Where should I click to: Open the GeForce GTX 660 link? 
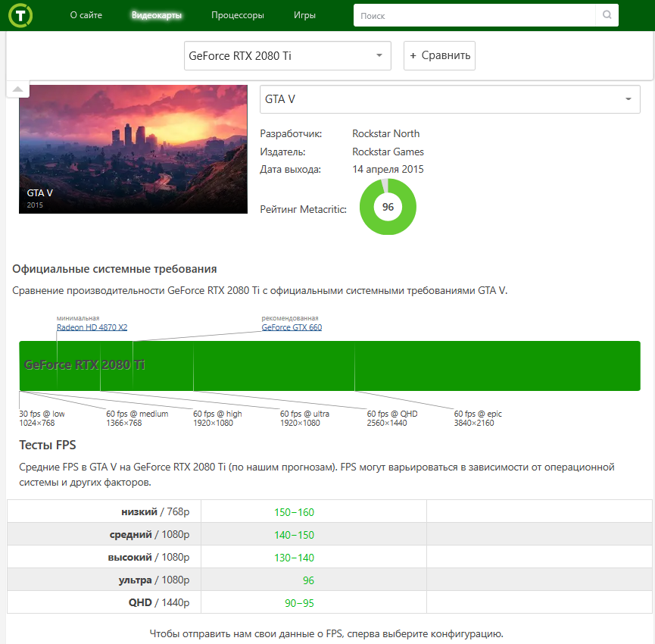292,327
